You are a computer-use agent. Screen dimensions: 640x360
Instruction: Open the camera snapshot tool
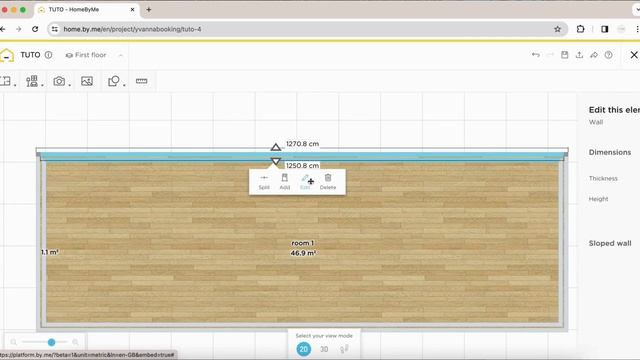pos(60,81)
